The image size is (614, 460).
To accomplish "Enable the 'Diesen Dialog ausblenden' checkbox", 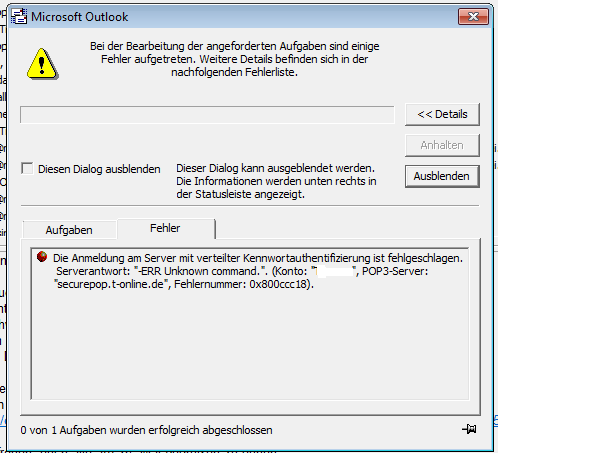I will (x=27, y=169).
